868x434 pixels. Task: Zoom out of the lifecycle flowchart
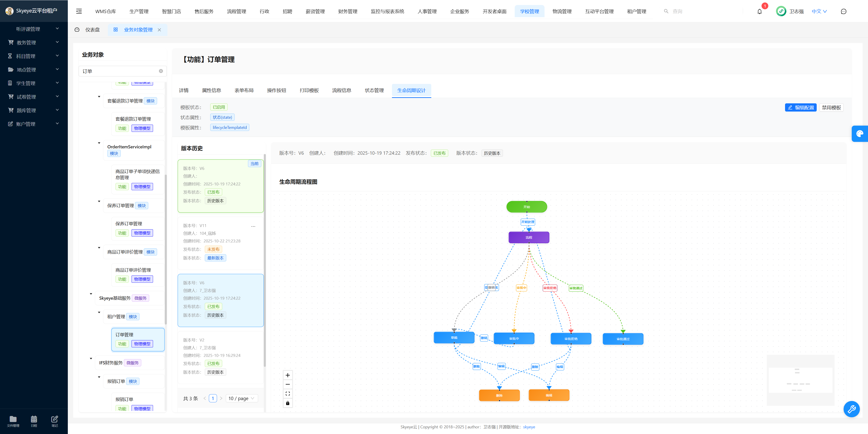coord(288,384)
